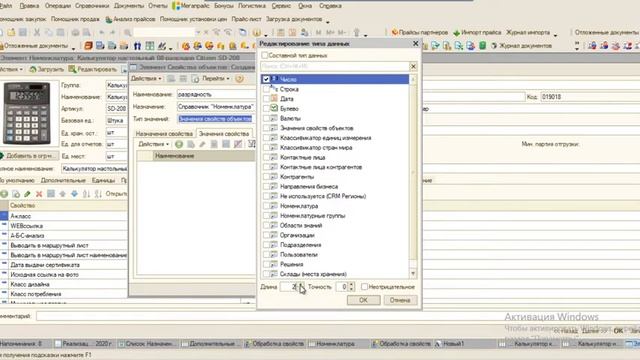The height and width of the screenshot is (360, 640).
Task: Click Добавить в огрн... button
Action: pyautogui.click(x=29, y=156)
